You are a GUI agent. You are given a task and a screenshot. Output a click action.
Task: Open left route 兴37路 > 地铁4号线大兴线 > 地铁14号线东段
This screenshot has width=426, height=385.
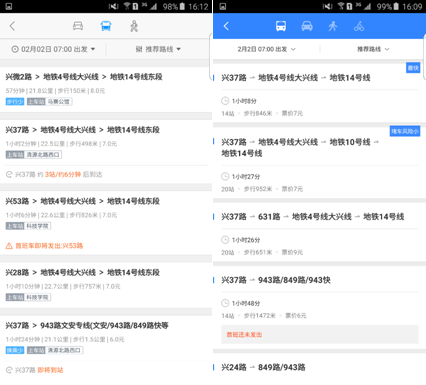pos(106,151)
